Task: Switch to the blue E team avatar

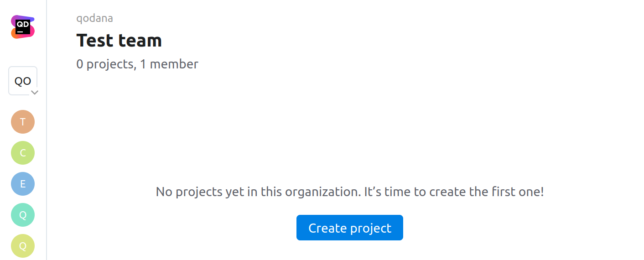Action: click(x=23, y=184)
